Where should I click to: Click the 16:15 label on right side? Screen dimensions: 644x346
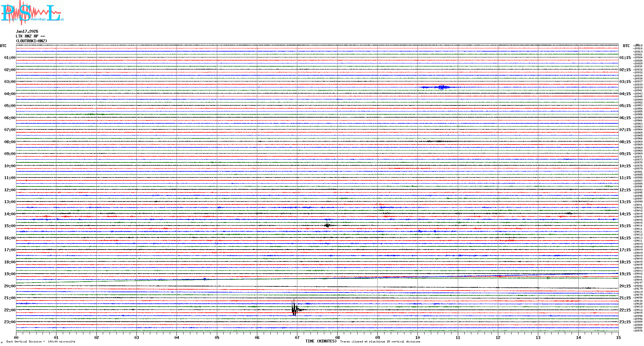coord(625,238)
